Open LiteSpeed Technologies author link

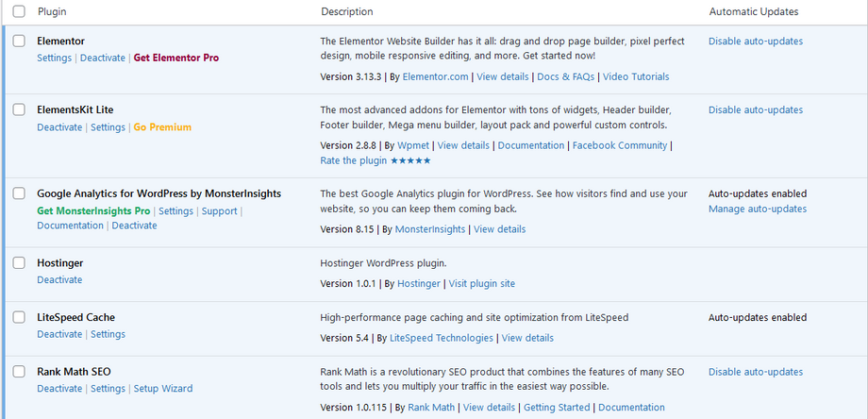click(x=442, y=338)
